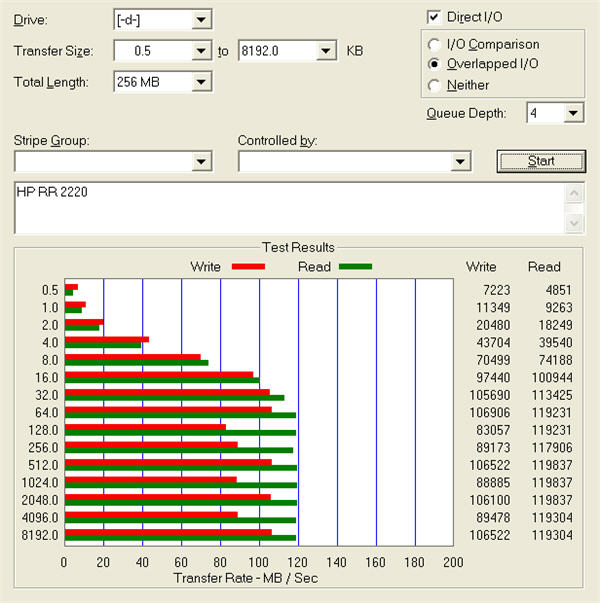
Task: Click the Transfer Rate - MB / Sec axis label
Action: click(246, 578)
